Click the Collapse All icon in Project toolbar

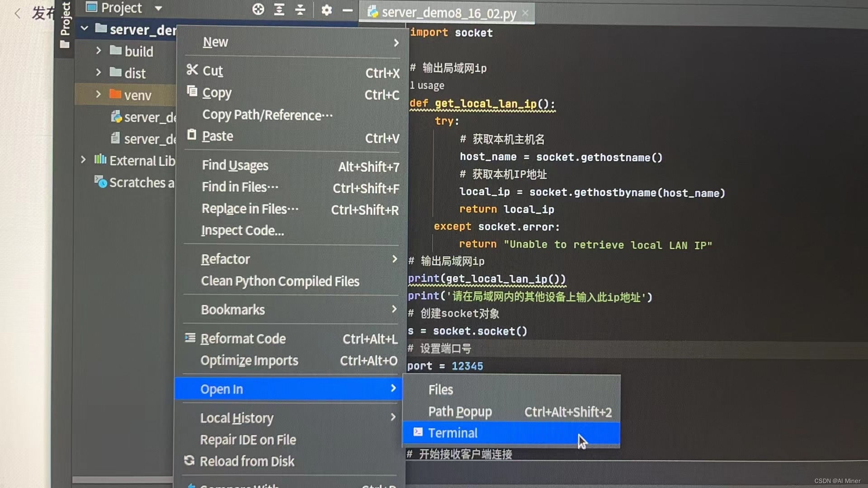tap(300, 9)
